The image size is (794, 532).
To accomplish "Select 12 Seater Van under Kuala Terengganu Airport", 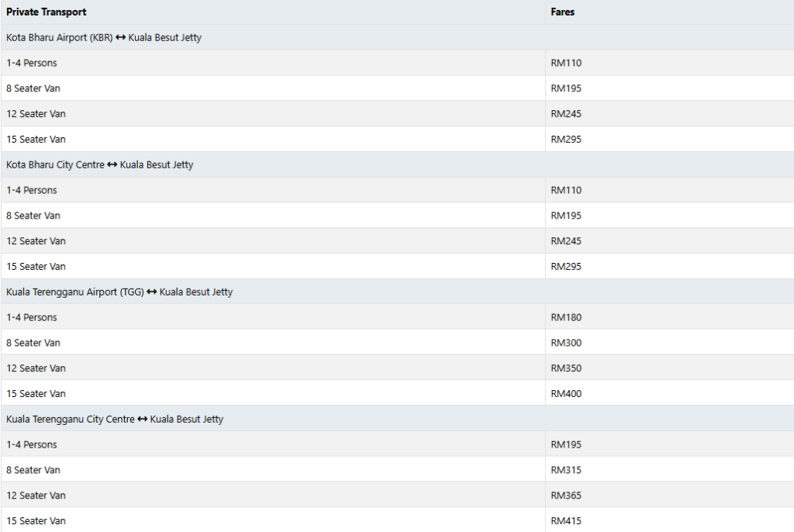I will coord(36,368).
